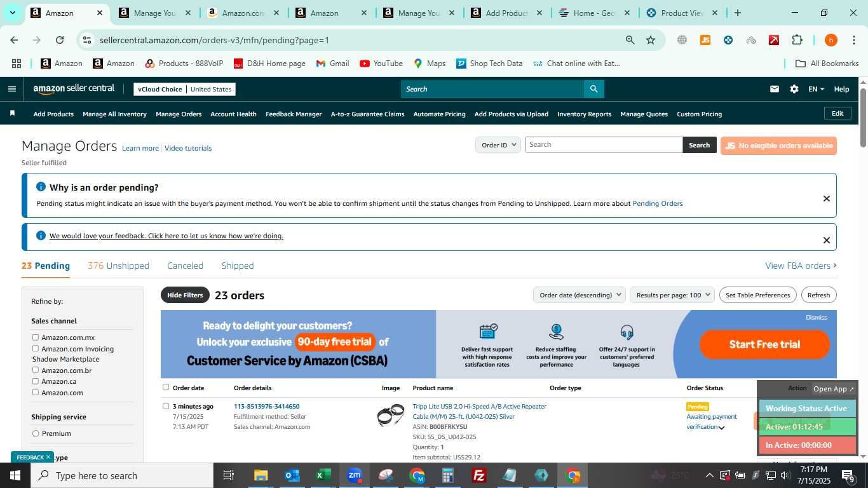The width and height of the screenshot is (868, 488).
Task: Switch to the Canceled orders tab
Action: 185,266
